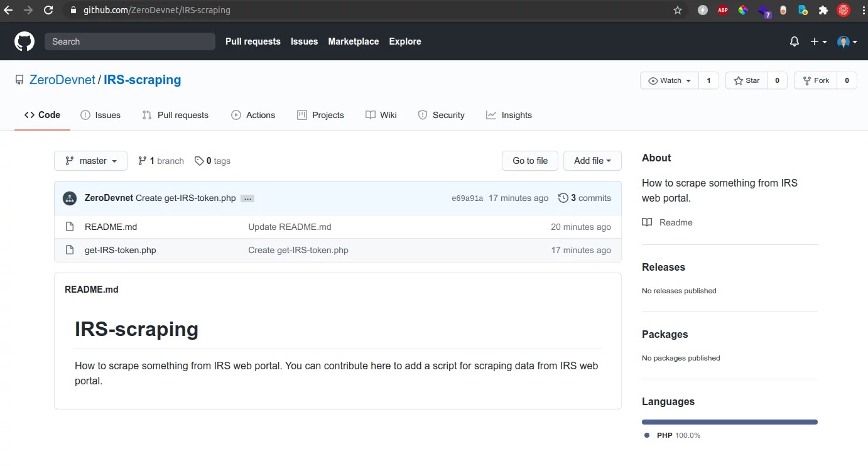Screen dimensions: 868x466
Task: Open the IRS-scraping repository link
Action: (142, 80)
